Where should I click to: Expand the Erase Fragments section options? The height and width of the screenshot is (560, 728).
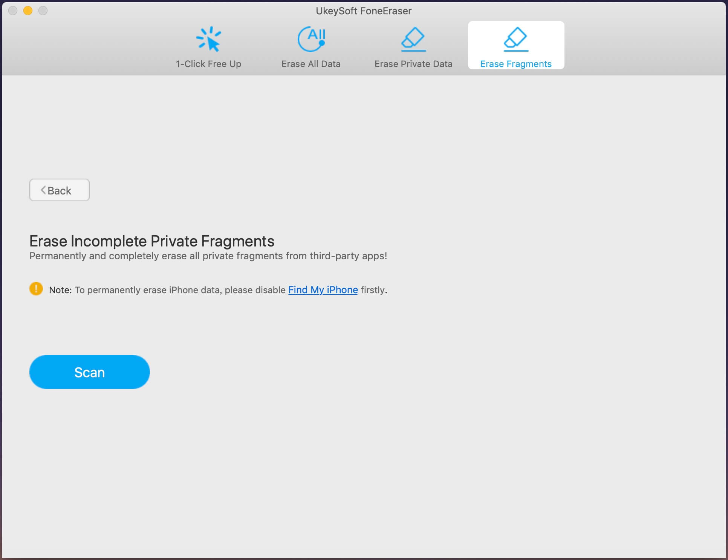click(x=515, y=45)
